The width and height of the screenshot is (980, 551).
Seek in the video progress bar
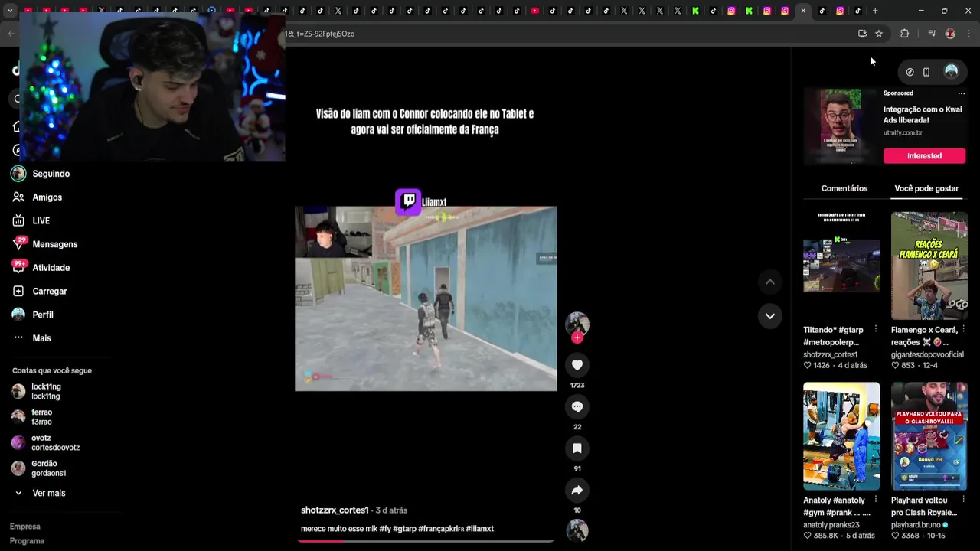click(426, 541)
